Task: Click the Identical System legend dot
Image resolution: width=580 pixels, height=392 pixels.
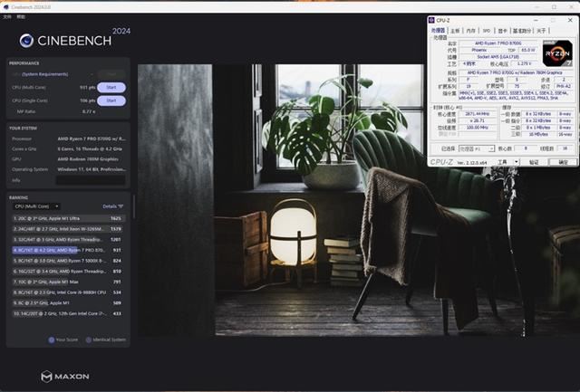Action: (88, 339)
